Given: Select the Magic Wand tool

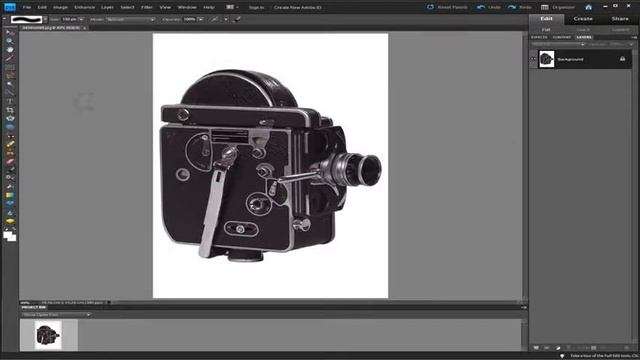Looking at the screenshot, I should (x=10, y=84).
